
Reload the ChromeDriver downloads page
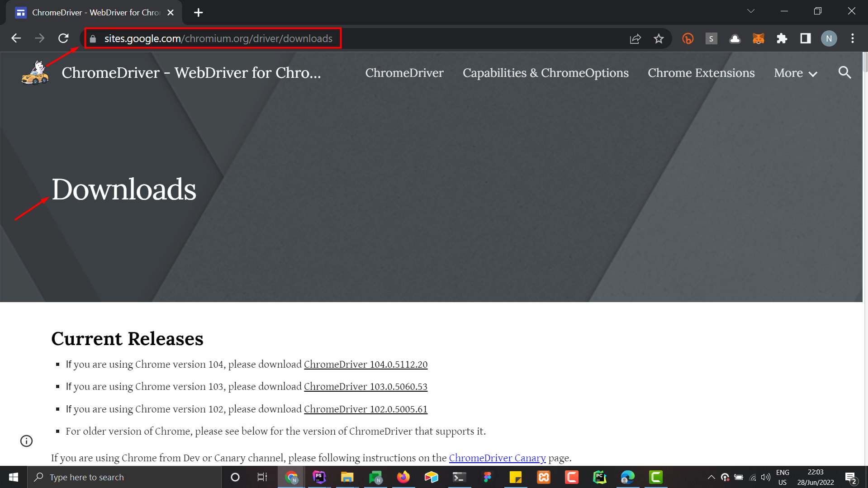coord(63,38)
